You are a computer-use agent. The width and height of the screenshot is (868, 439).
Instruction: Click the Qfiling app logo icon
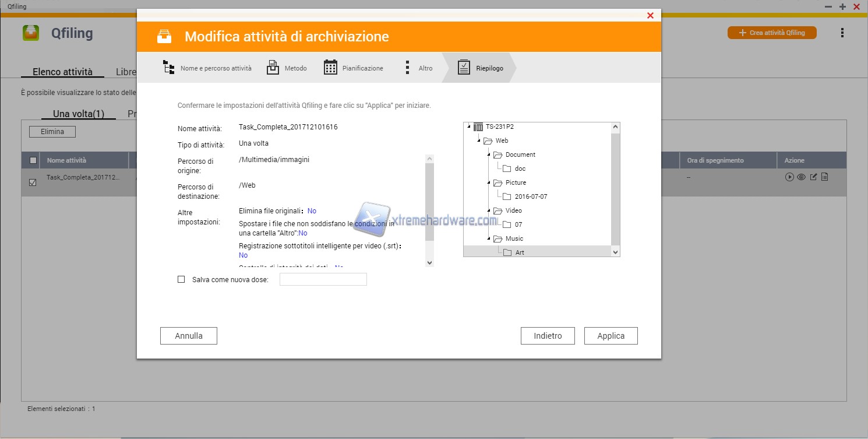point(31,33)
